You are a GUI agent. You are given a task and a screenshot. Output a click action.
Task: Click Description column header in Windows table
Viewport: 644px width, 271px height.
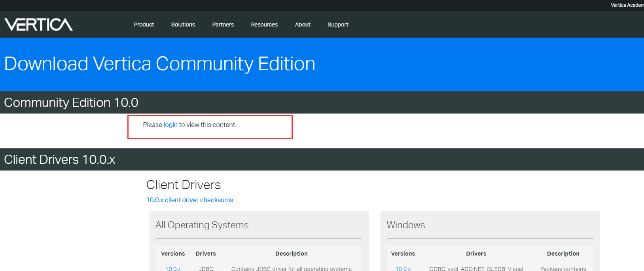563,254
